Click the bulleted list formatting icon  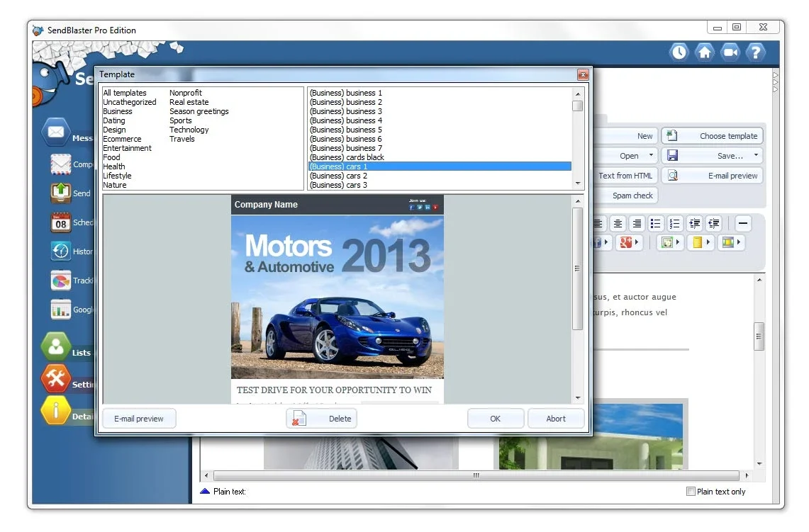pos(655,224)
